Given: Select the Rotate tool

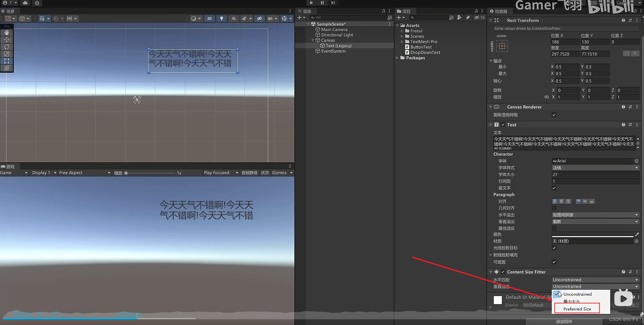Looking at the screenshot, I should pos(7,47).
